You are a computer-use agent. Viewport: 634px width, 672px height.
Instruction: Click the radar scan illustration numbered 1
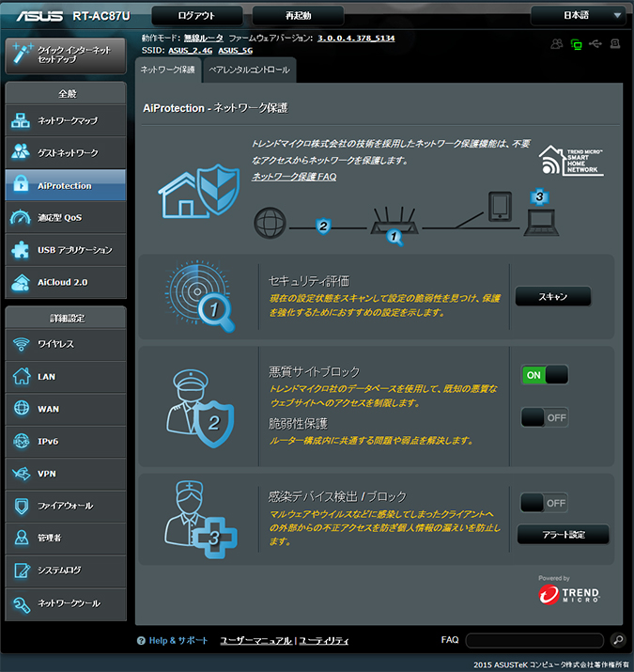pyautogui.click(x=200, y=296)
